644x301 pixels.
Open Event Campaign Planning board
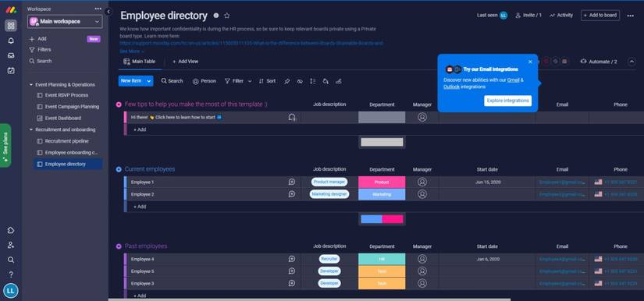coord(72,107)
